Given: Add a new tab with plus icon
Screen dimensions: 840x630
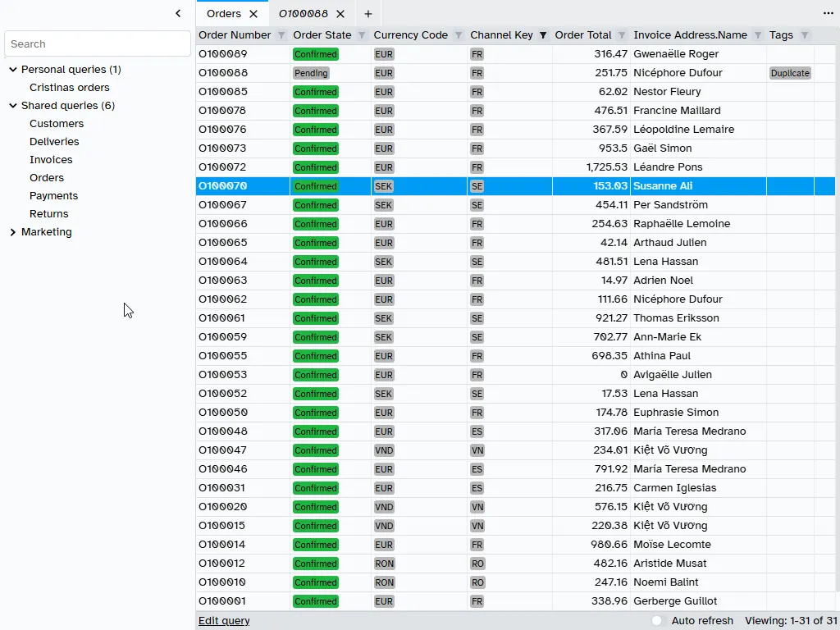Looking at the screenshot, I should click(368, 14).
